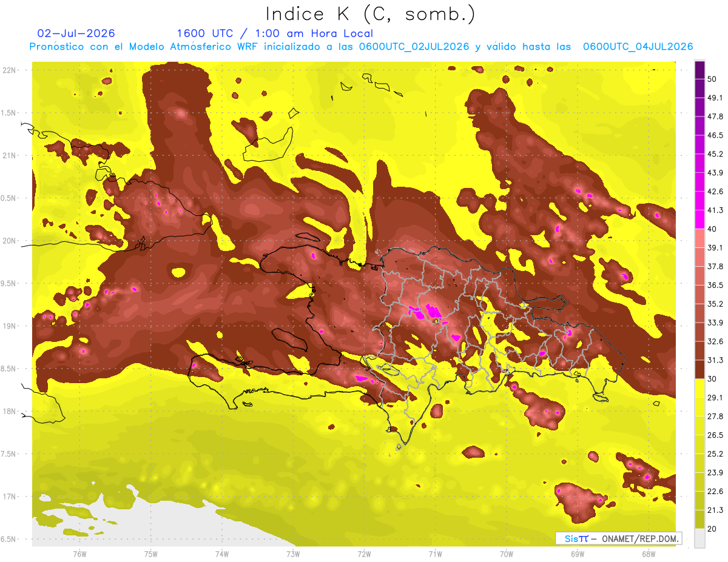
Task: Click the colorbar value "43.9"
Action: [715, 173]
